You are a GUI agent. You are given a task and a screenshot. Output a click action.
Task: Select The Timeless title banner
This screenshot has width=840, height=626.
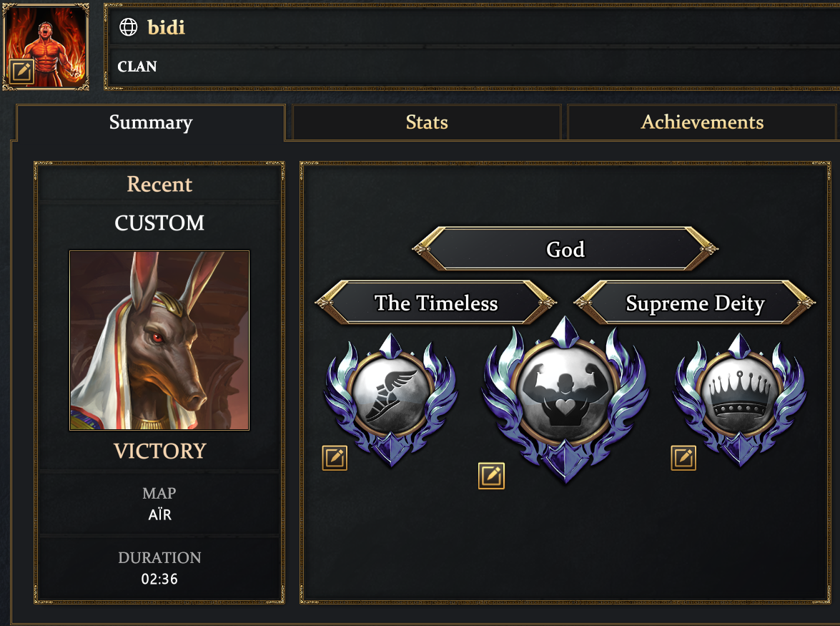(436, 303)
